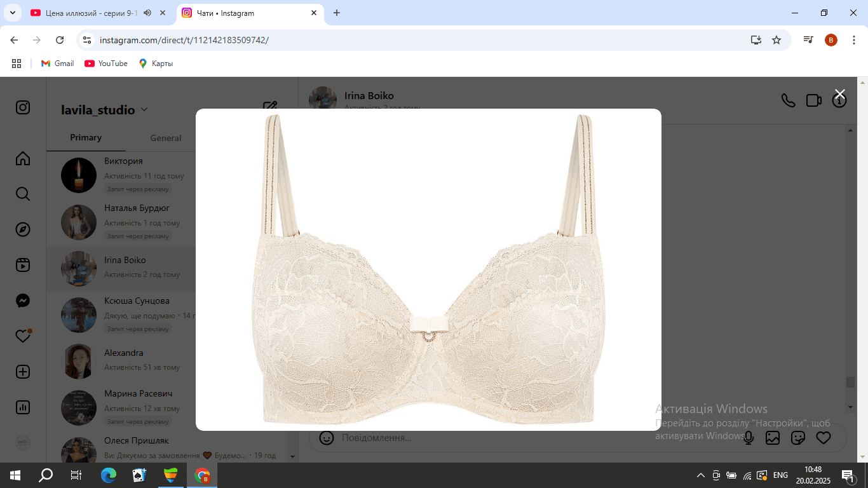The image size is (868, 488).
Task: Open the Chrome profile B avatar
Action: pyautogui.click(x=831, y=40)
